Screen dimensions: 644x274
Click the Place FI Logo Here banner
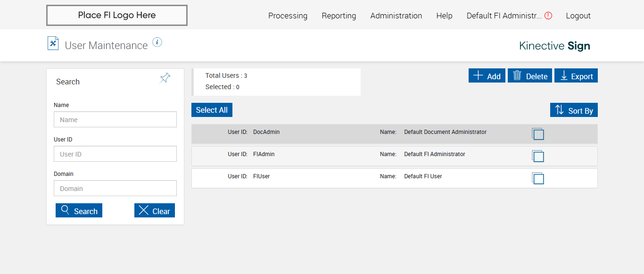coord(117,15)
